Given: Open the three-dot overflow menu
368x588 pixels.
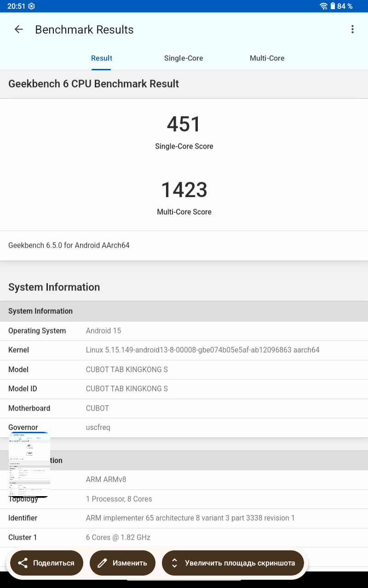Looking at the screenshot, I should point(352,29).
